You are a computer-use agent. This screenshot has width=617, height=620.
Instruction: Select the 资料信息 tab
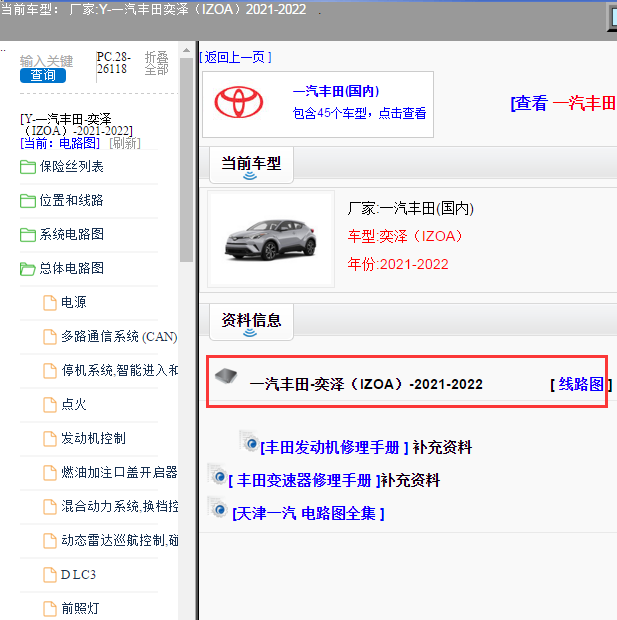click(x=251, y=322)
